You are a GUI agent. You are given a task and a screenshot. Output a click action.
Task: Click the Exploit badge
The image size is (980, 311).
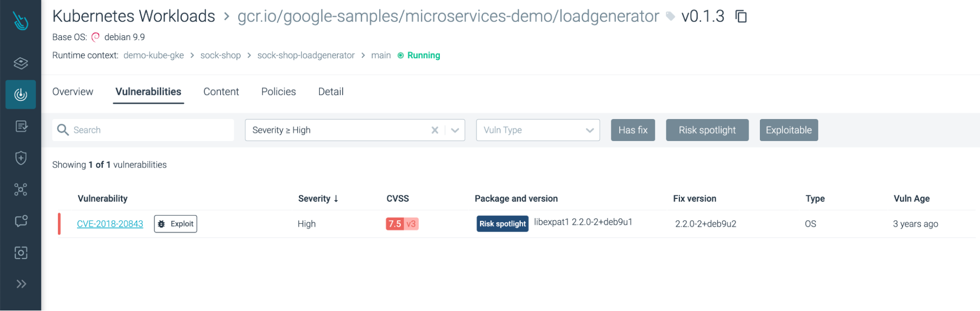coord(176,224)
